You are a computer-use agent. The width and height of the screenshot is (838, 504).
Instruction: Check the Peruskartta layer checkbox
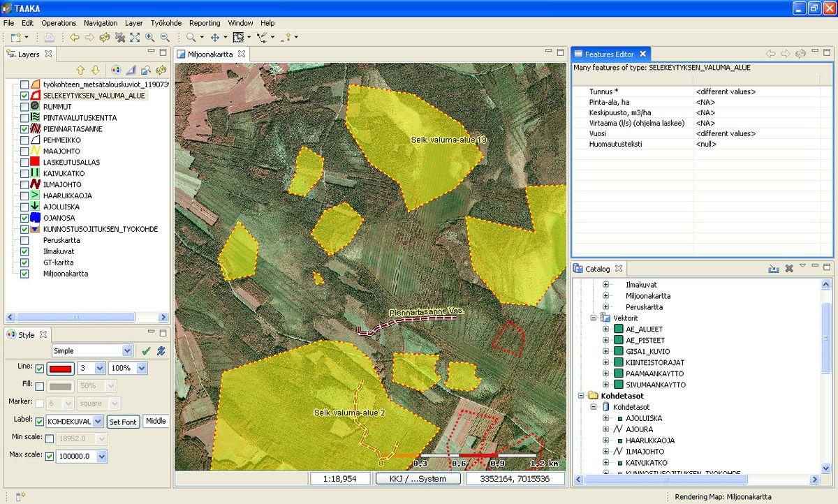[x=25, y=240]
